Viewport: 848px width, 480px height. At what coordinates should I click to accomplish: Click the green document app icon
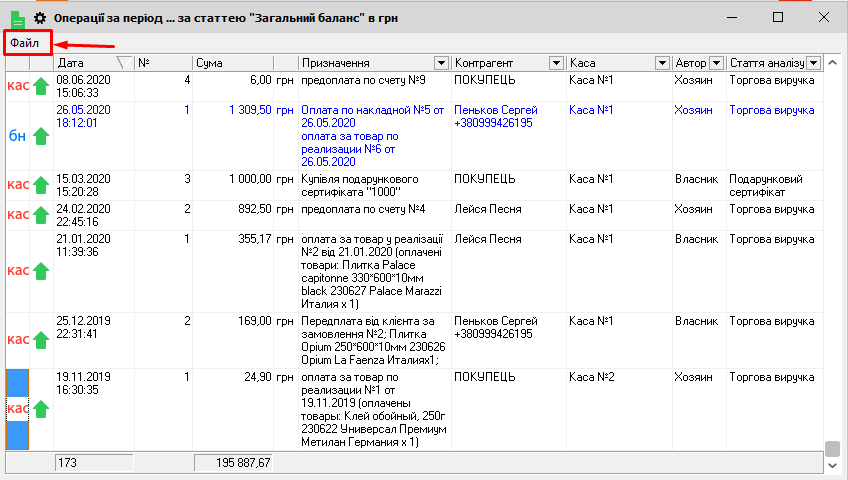click(x=17, y=18)
